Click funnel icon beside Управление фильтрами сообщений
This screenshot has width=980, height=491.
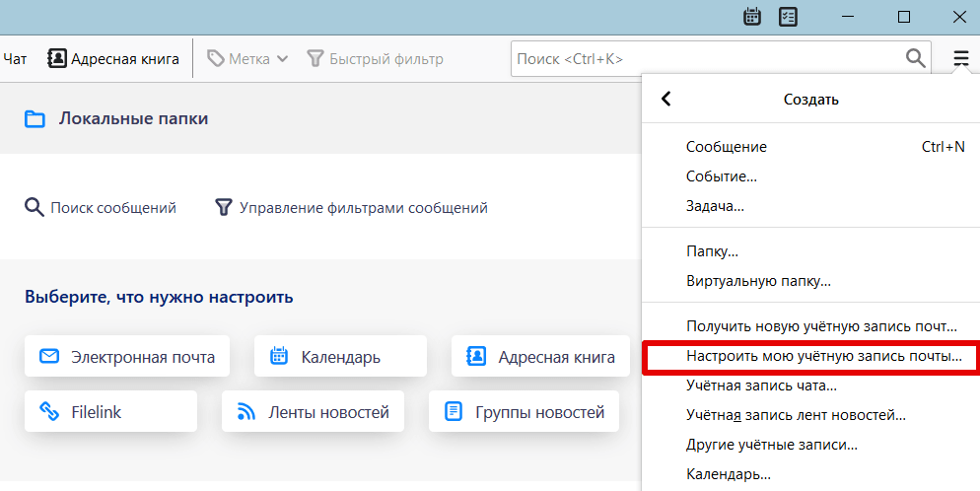pos(223,207)
